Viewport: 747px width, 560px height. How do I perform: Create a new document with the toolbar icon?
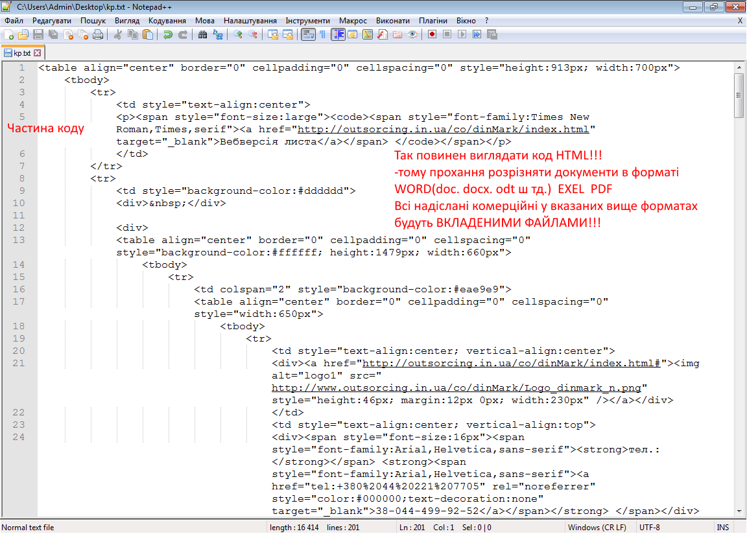pos(8,35)
